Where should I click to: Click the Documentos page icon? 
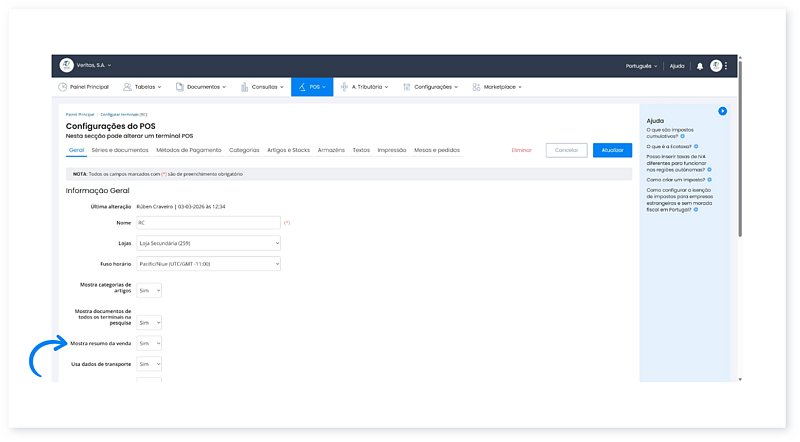coord(180,87)
